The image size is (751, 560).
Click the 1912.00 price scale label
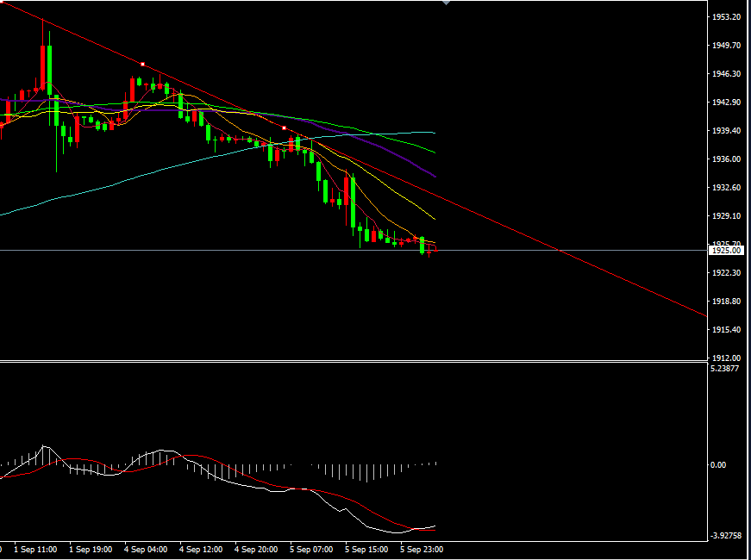(x=727, y=358)
